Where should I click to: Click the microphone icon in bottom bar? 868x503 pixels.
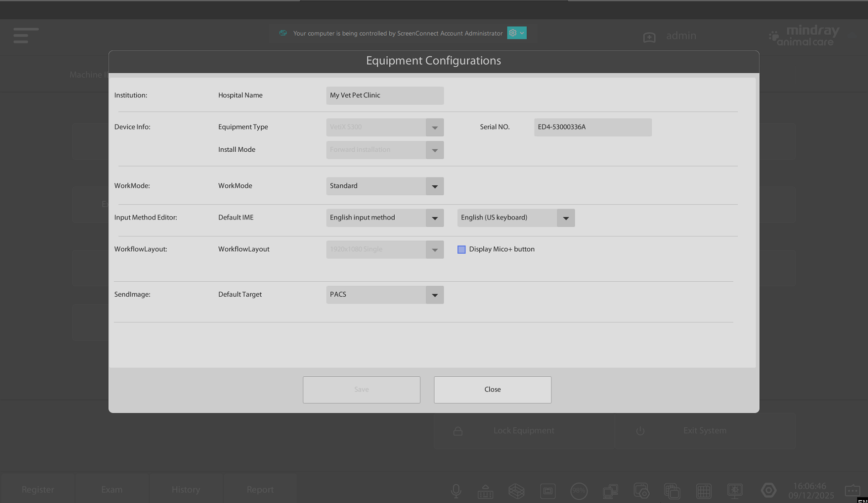point(455,491)
